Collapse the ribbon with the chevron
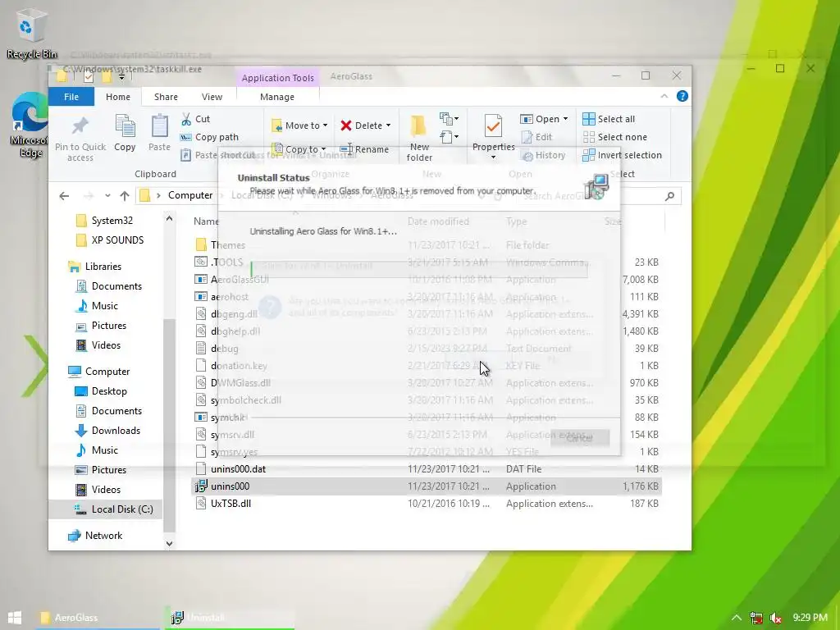 pos(664,97)
